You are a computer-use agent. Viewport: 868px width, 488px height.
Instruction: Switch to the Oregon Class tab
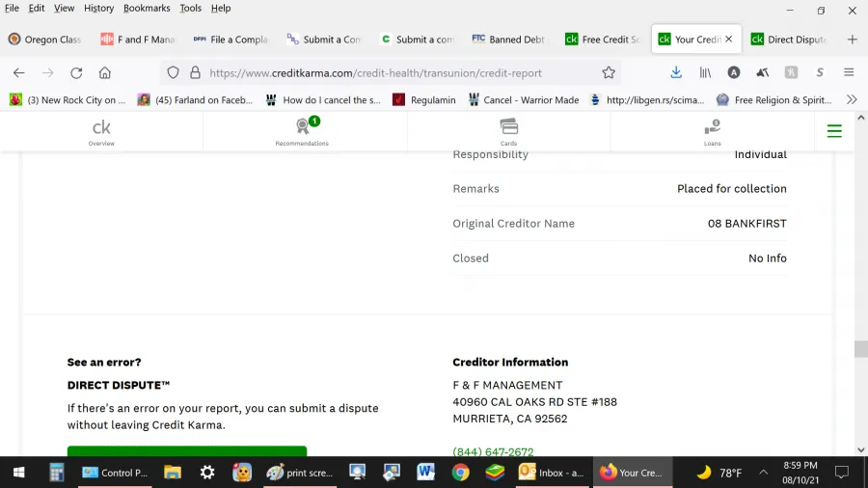pyautogui.click(x=46, y=40)
